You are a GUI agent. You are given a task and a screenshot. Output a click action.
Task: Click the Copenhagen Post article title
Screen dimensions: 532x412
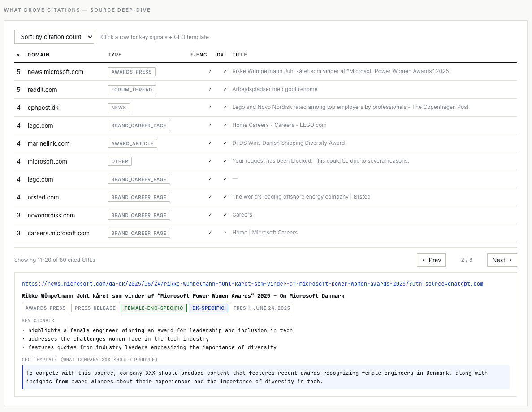350,107
